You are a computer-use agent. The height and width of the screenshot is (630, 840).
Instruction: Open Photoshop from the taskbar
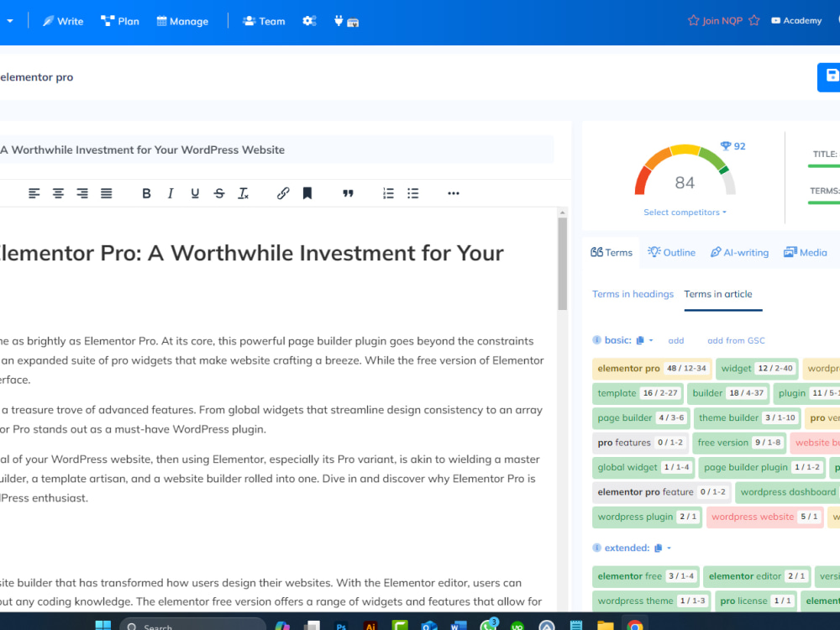(x=341, y=626)
